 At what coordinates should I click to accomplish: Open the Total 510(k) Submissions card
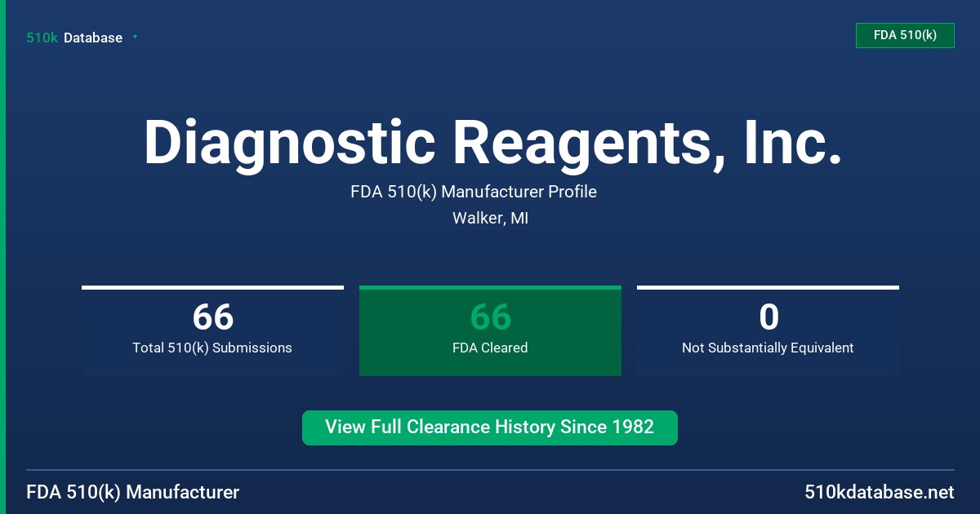pos(212,330)
